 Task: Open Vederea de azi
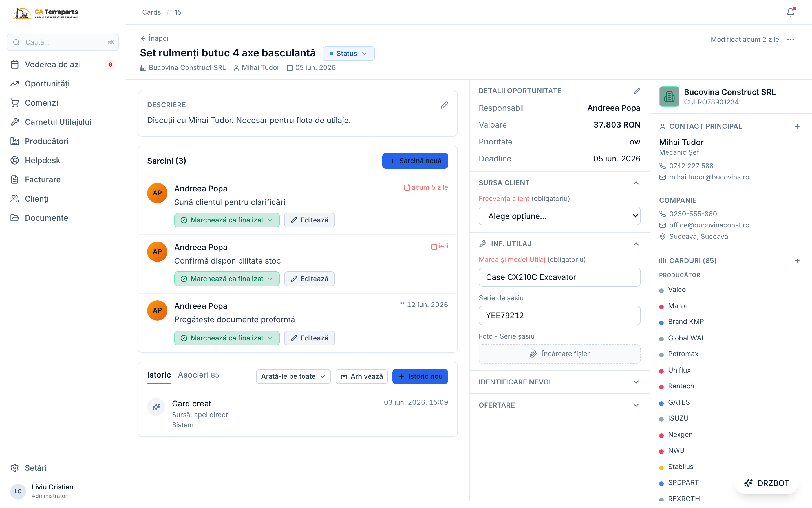[x=63, y=65]
